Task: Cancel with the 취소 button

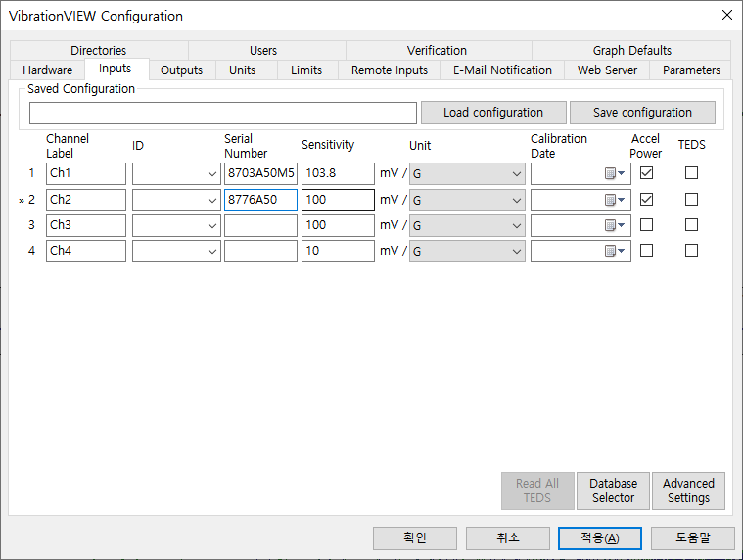Action: pyautogui.click(x=508, y=538)
